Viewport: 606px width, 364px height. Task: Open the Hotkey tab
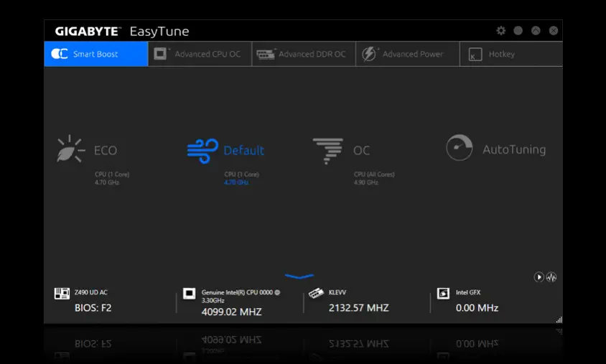coord(511,54)
